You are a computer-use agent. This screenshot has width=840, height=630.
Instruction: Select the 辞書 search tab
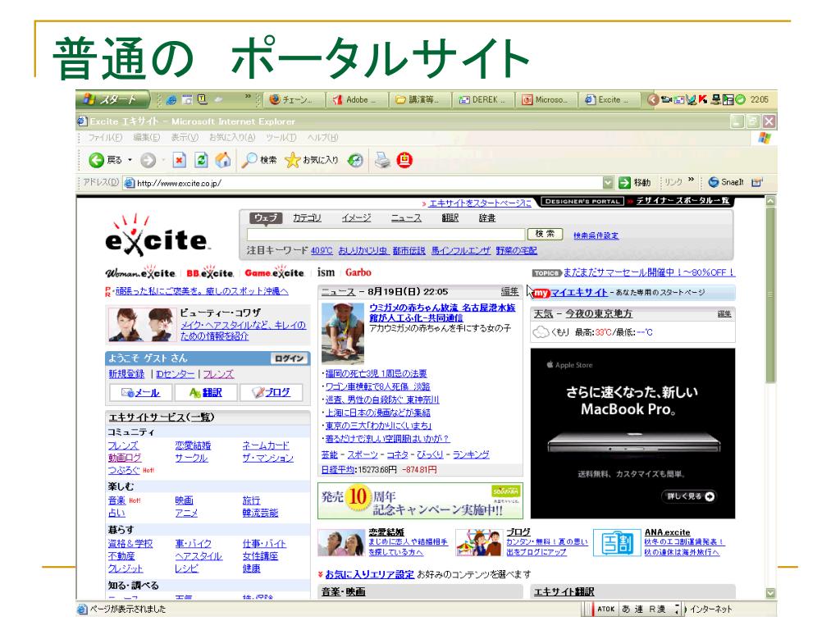(x=487, y=218)
